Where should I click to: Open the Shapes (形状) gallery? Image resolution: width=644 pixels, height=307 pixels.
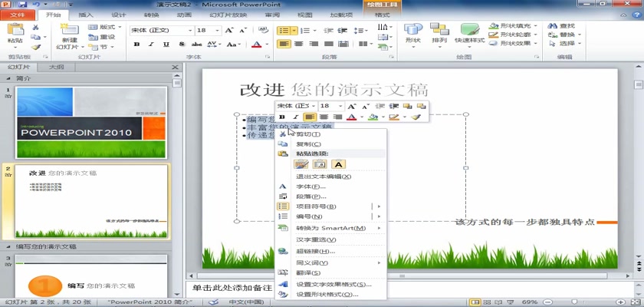(413, 35)
